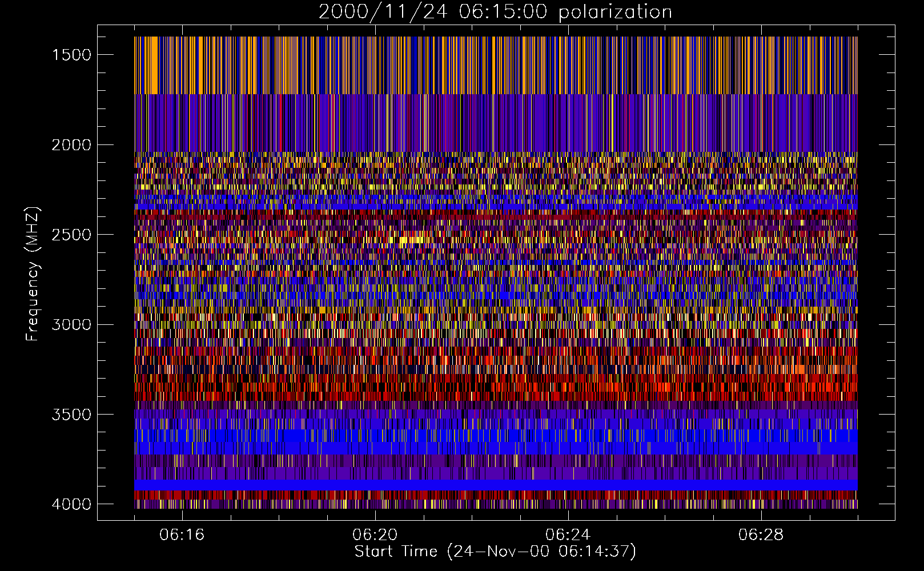Click the "Frequency (MHZ)" axis label
The image size is (924, 571).
pyautogui.click(x=33, y=274)
